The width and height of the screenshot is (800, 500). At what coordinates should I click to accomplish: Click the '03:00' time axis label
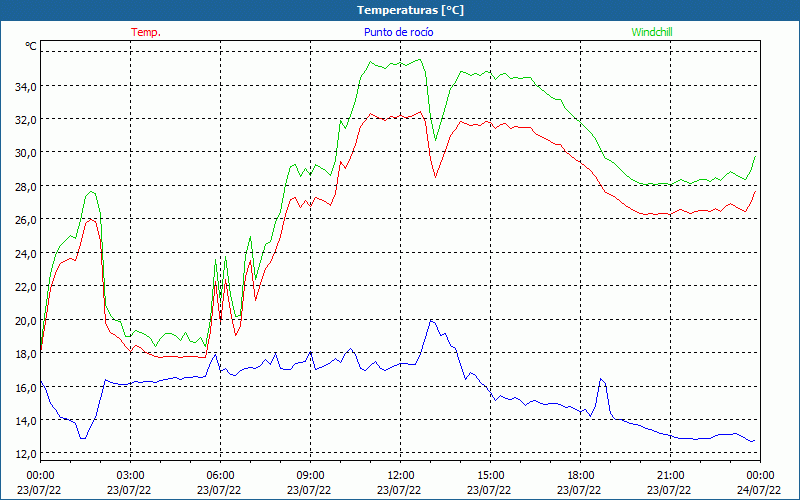[x=130, y=475]
